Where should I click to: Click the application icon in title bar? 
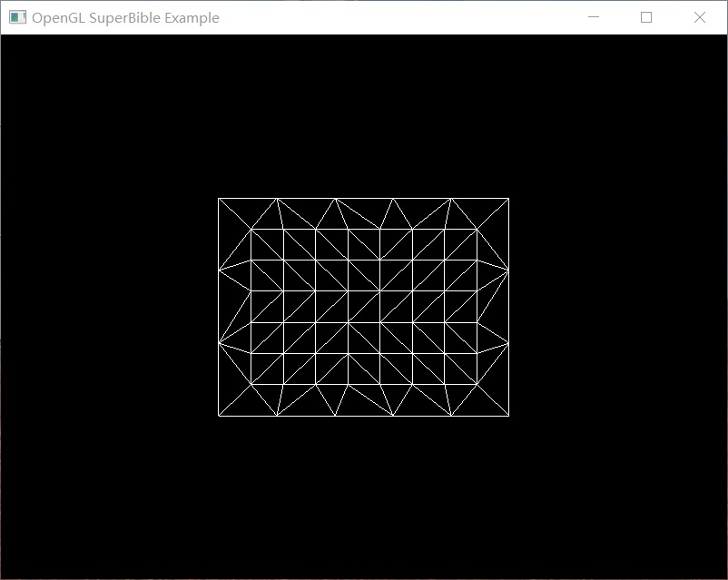17,17
